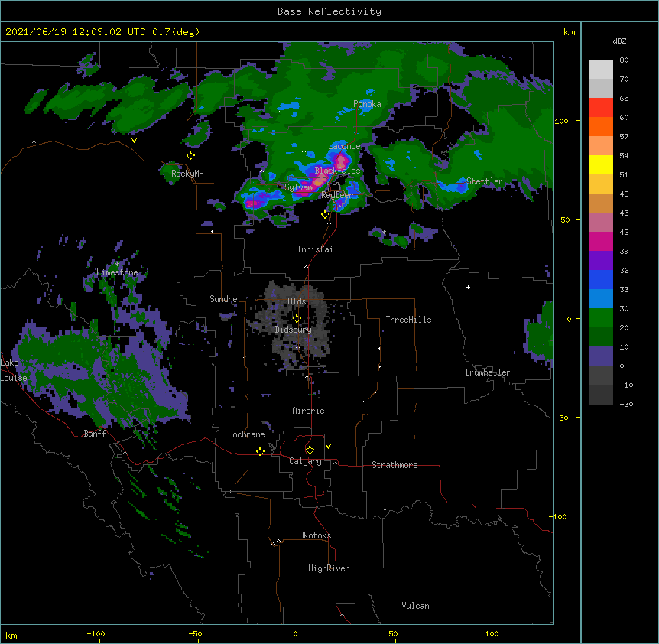Click the Sylvan city label
The image size is (659, 644).
click(x=298, y=187)
